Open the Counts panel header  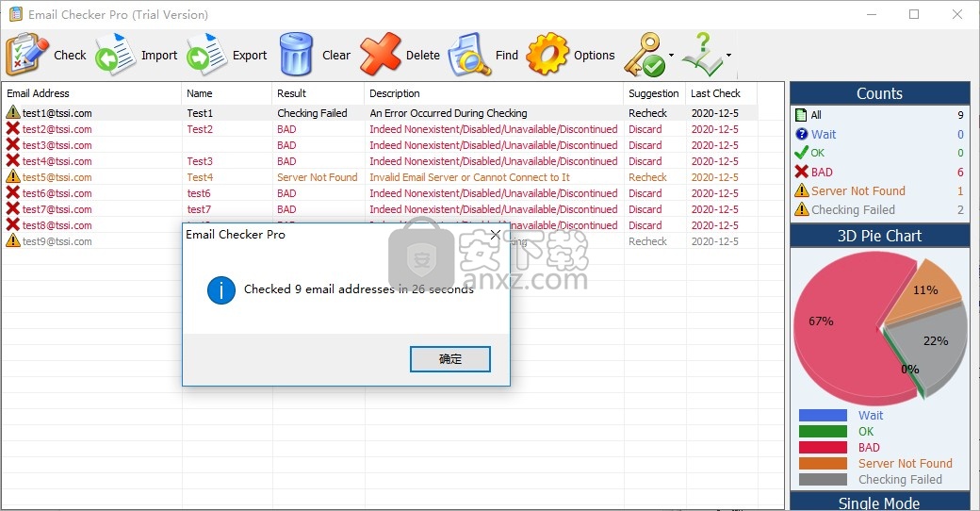879,94
